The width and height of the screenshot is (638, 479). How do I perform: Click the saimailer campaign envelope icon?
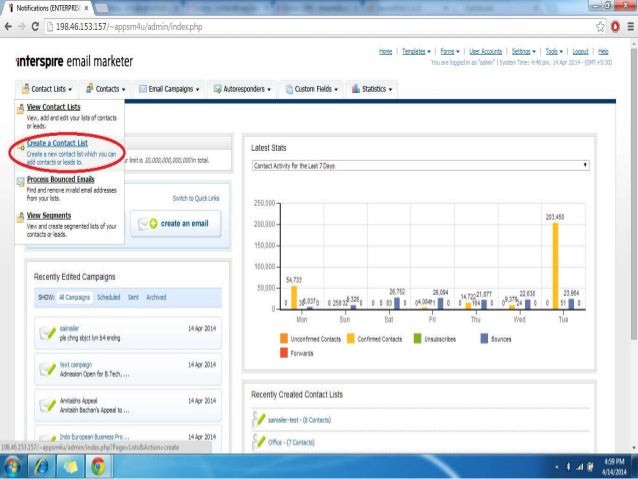point(47,333)
